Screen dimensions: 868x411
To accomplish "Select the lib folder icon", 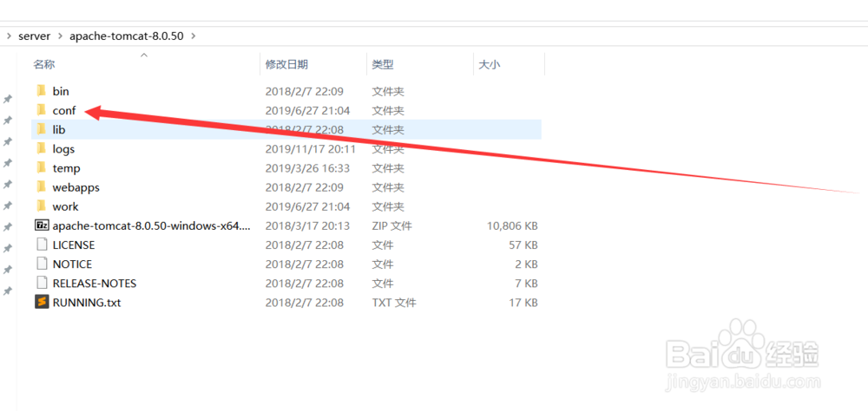I will click(x=41, y=129).
